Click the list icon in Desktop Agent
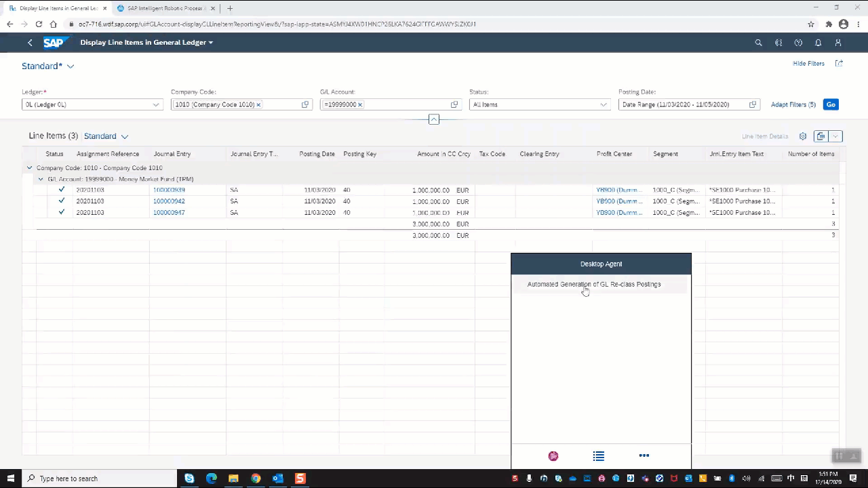The image size is (868, 488). [598, 456]
